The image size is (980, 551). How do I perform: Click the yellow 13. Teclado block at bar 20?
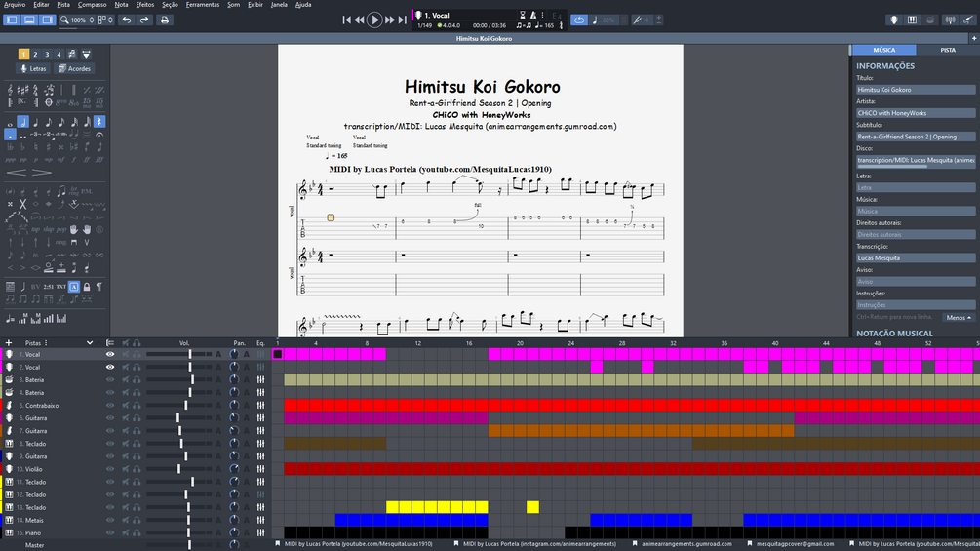point(532,507)
